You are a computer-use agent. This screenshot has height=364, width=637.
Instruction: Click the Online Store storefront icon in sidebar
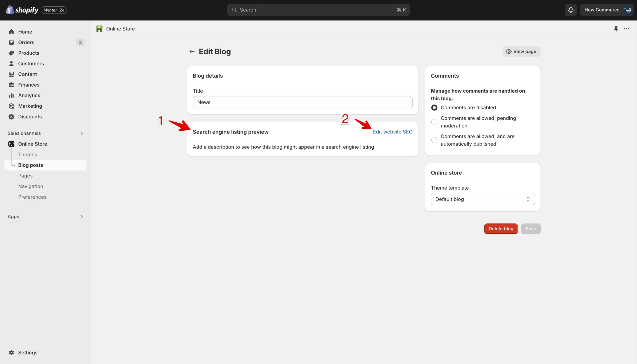[x=11, y=144]
